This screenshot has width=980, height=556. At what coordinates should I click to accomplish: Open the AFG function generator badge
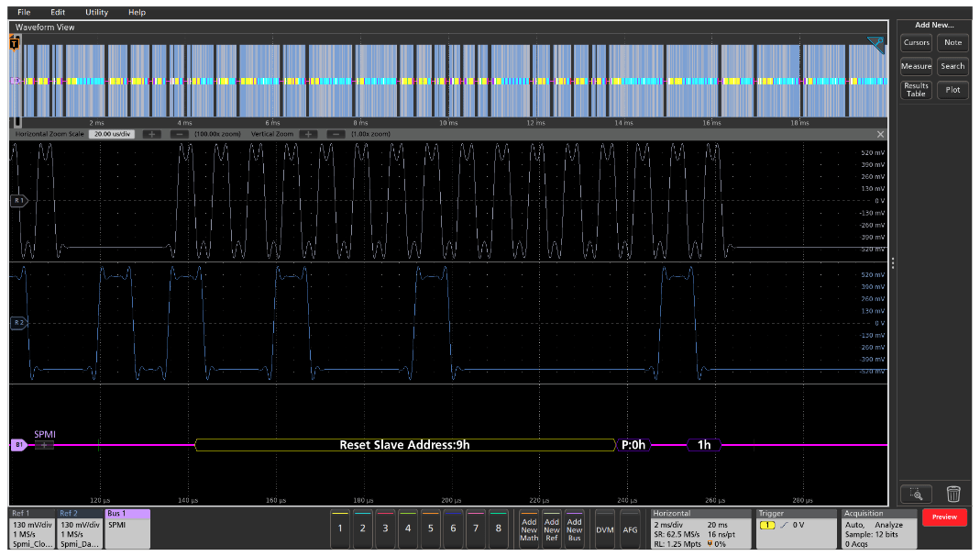[x=629, y=528]
